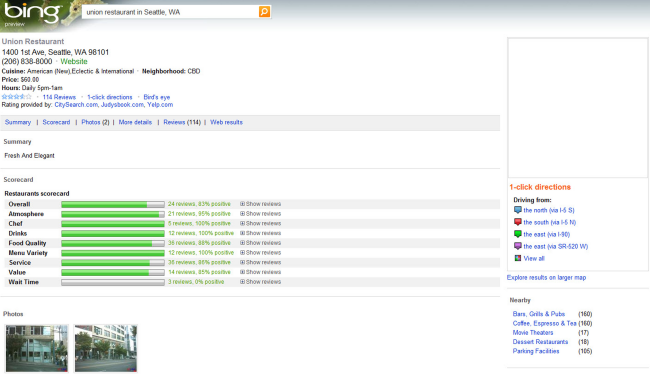650x374 pixels.
Task: Go to the Scorecard tab
Action: (56, 122)
